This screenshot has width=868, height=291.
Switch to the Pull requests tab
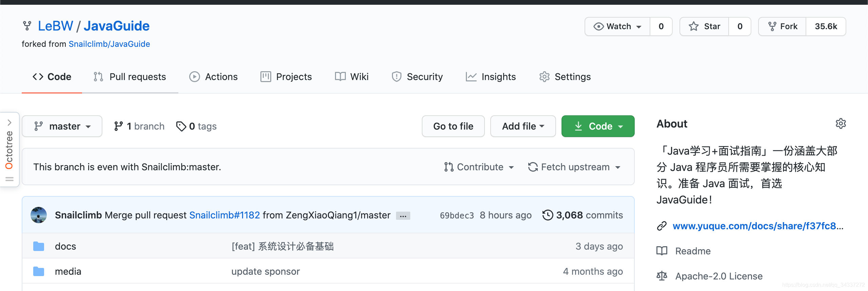(130, 77)
